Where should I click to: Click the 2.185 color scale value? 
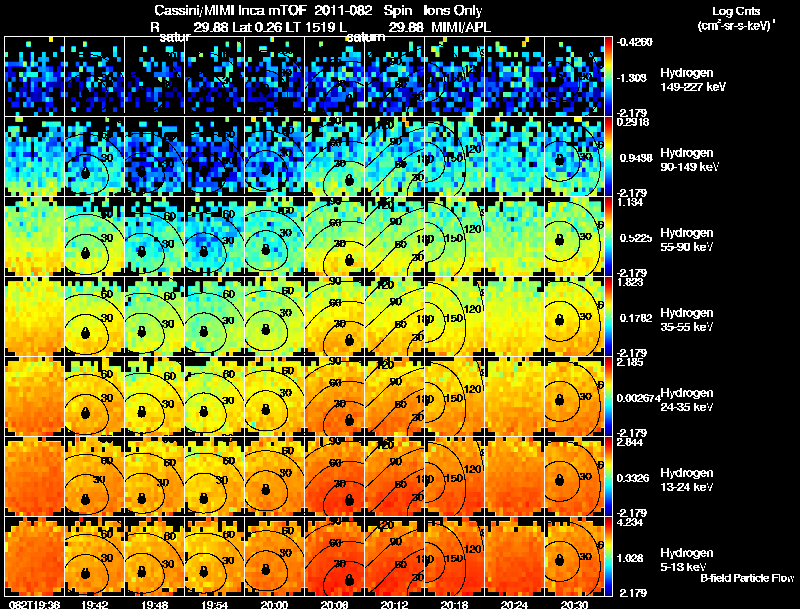pos(630,362)
